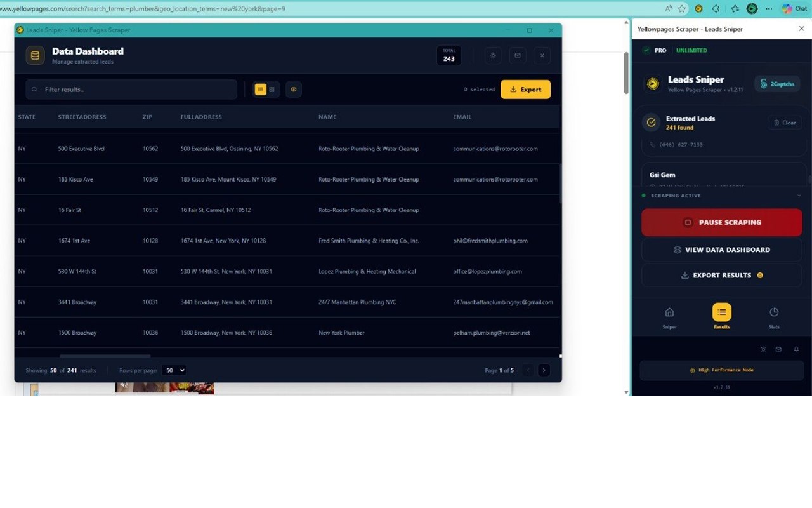Image resolution: width=812 pixels, height=508 pixels.
Task: Click name Lopez Plumbing & Heating Mechanical
Action: pos(367,271)
